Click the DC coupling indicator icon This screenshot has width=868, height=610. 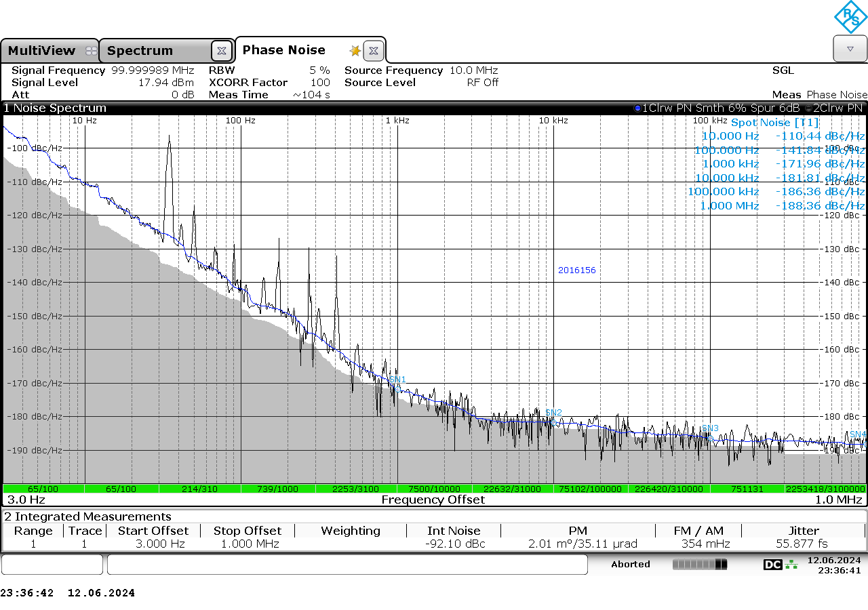tap(772, 565)
